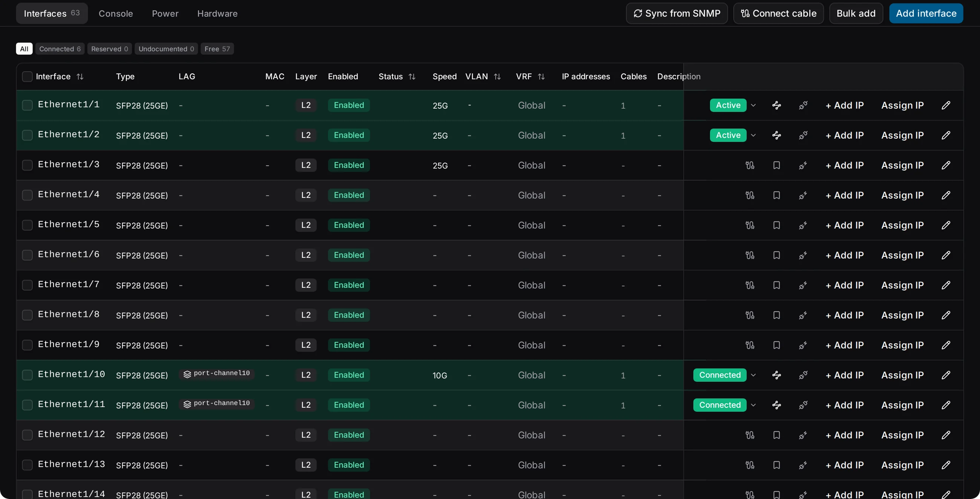The width and height of the screenshot is (980, 499).
Task: Click the bookmark reserve icon for Ethernet1/8
Action: [x=776, y=315]
